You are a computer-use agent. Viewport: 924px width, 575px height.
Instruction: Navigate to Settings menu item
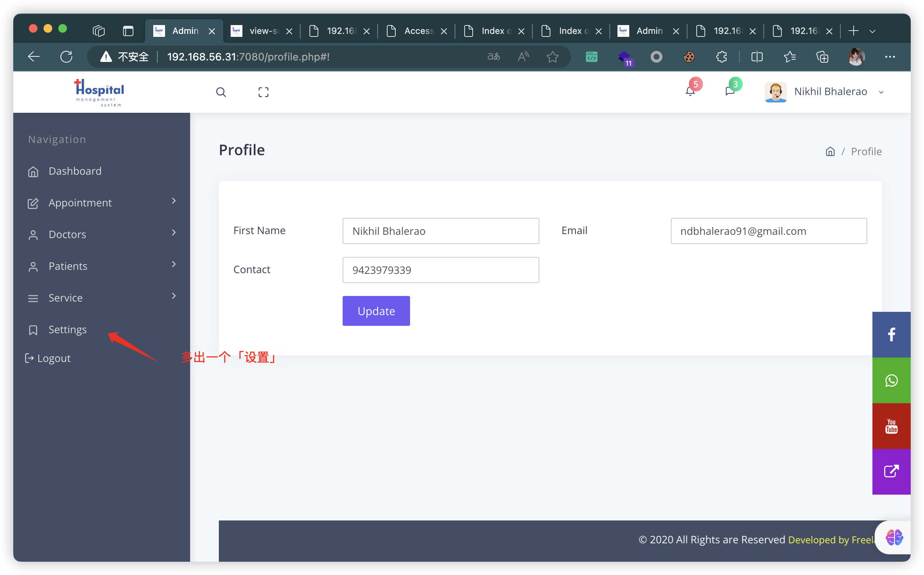[67, 329]
